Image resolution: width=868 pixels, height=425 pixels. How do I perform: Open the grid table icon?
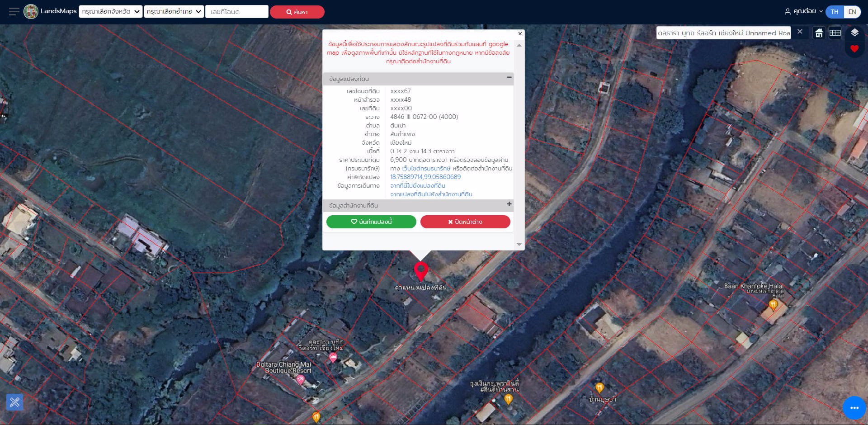(x=835, y=33)
